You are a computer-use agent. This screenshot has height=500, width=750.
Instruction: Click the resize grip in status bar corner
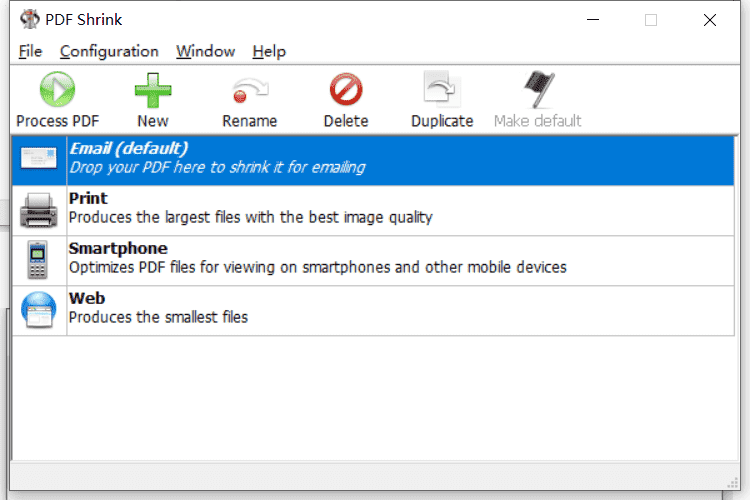coord(733,482)
